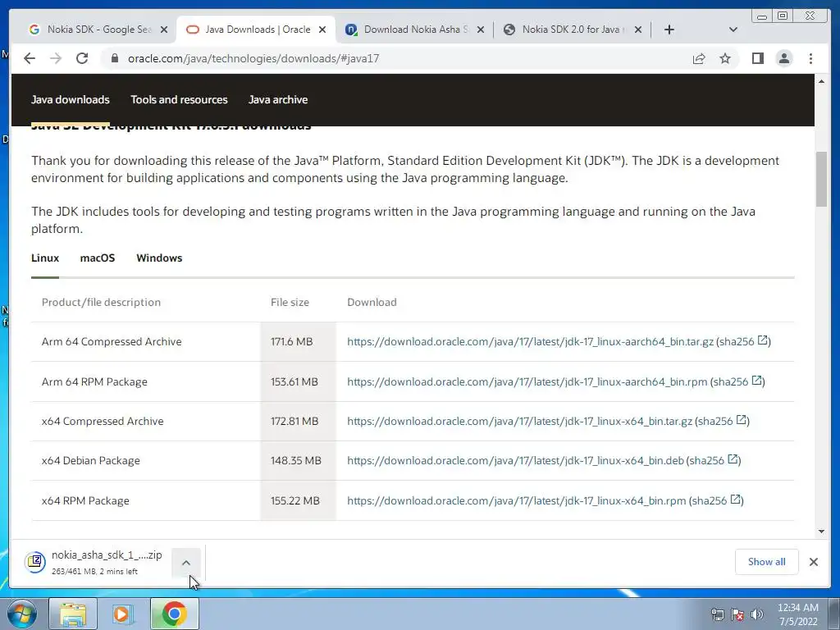Open external sha256 icon for x64 rpm

point(735,500)
